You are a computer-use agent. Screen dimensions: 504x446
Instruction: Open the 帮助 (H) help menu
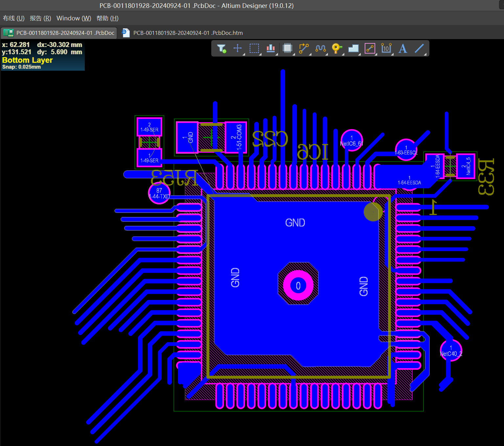click(107, 18)
